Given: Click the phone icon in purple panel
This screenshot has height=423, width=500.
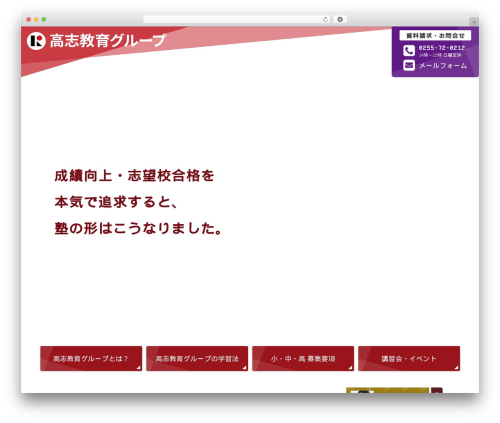Looking at the screenshot, I should pyautogui.click(x=409, y=51).
